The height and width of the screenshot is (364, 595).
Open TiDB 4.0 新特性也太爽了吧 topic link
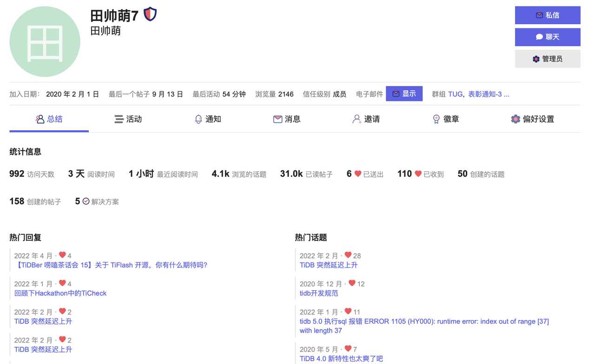(341, 359)
